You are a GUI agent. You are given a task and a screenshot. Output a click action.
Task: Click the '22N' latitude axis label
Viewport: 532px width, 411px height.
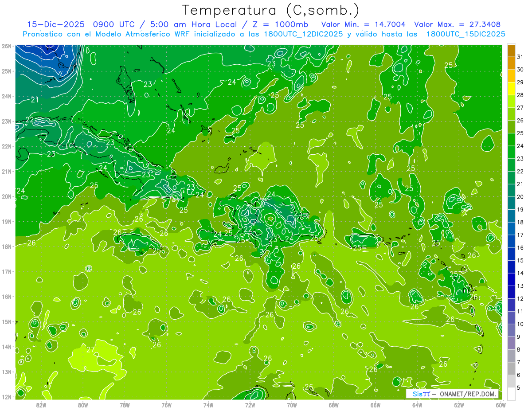(x=6, y=146)
